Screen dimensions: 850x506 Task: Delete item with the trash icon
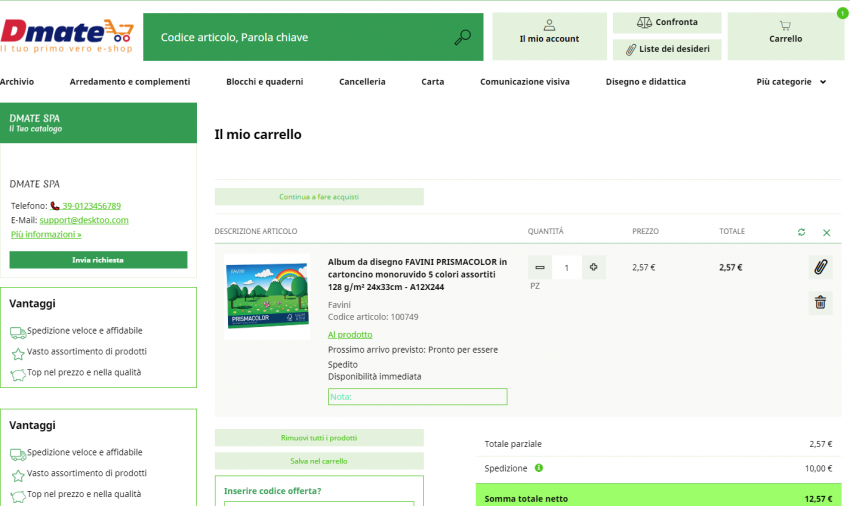[820, 302]
